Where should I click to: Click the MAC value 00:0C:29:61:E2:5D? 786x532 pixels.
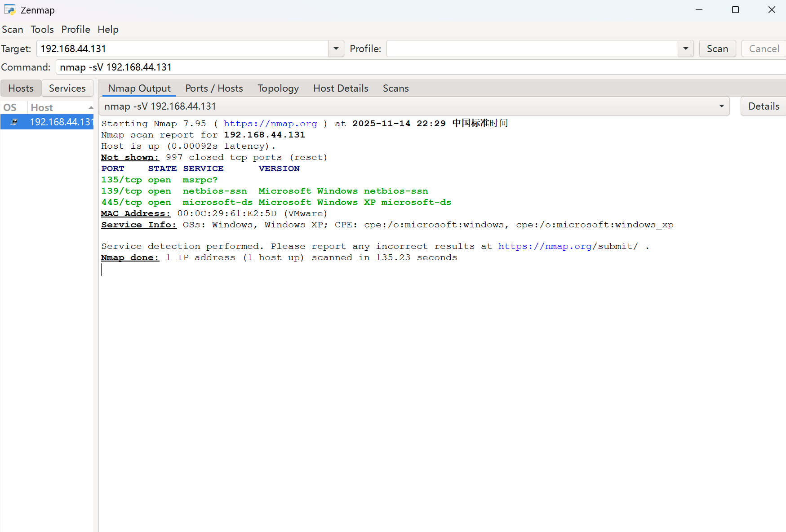coord(227,213)
